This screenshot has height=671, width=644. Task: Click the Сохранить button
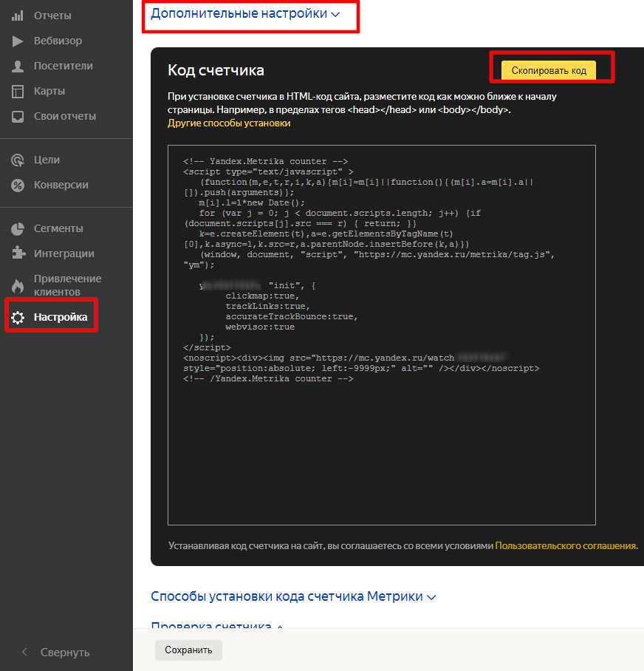[188, 650]
